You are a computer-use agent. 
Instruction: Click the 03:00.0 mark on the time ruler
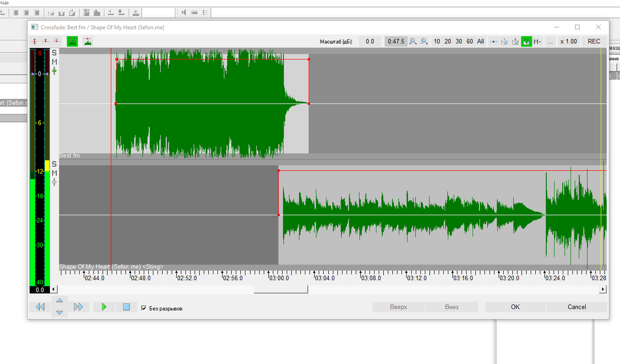(279, 278)
